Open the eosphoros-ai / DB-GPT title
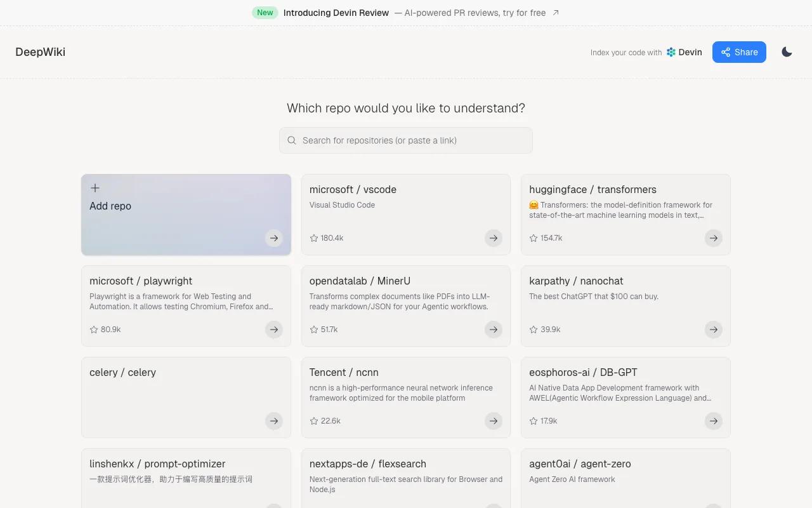Viewport: 812px width, 508px height. point(583,372)
